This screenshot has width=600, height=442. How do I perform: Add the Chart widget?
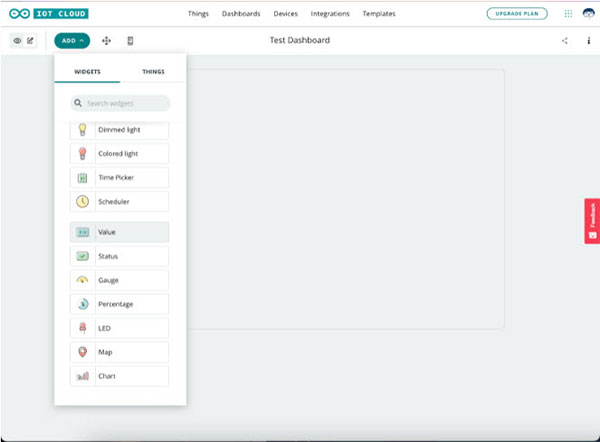point(119,376)
